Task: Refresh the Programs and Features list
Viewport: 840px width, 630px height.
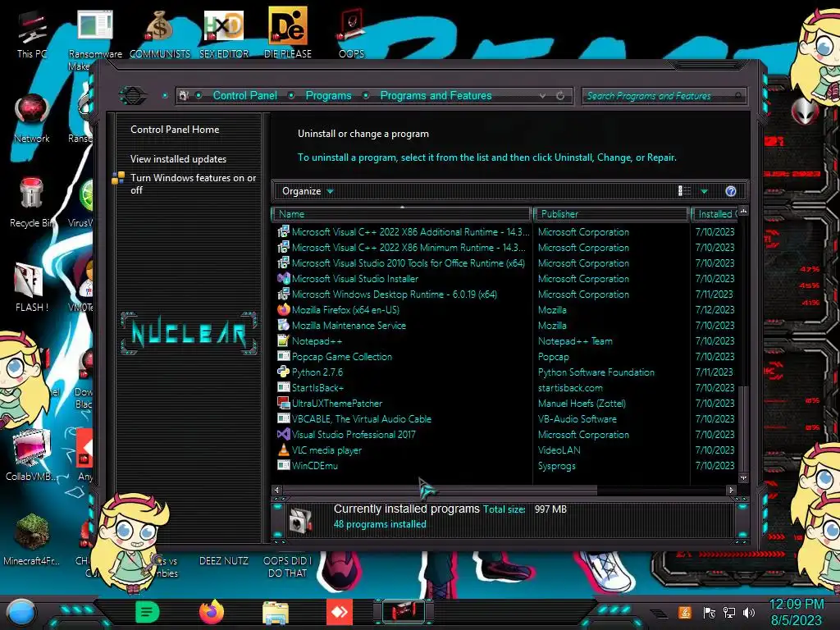Action: coord(560,96)
